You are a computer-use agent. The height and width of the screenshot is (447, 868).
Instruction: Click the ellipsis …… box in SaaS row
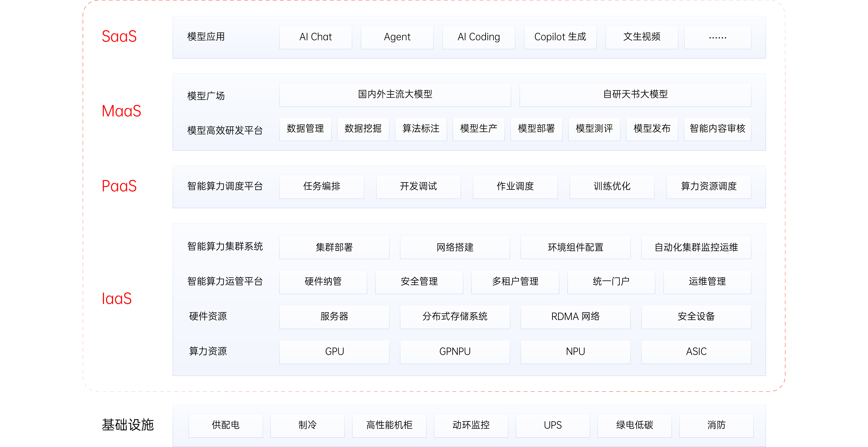click(718, 37)
